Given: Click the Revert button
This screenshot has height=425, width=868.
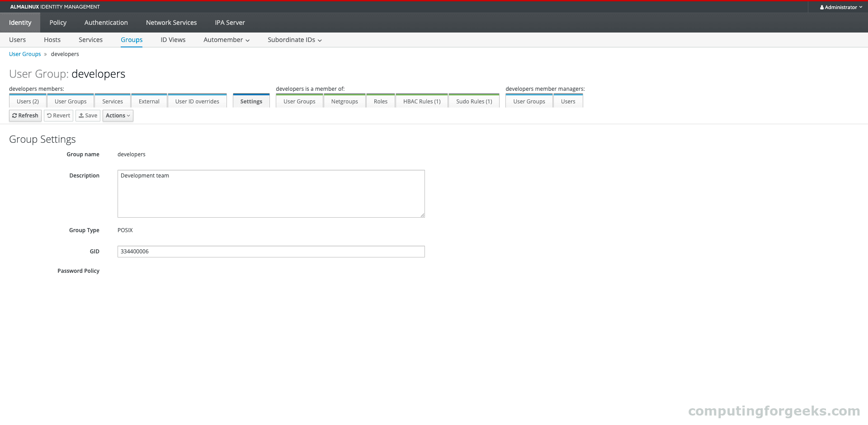Looking at the screenshot, I should pos(58,116).
